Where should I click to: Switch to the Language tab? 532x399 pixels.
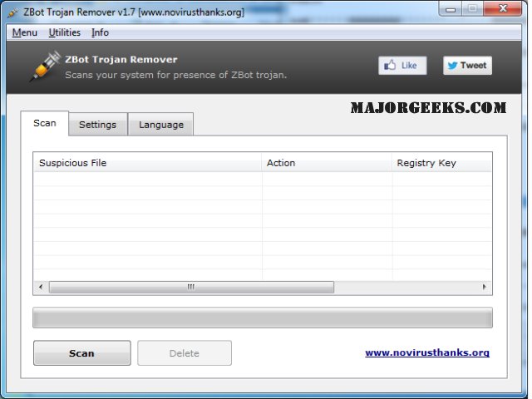coord(161,125)
